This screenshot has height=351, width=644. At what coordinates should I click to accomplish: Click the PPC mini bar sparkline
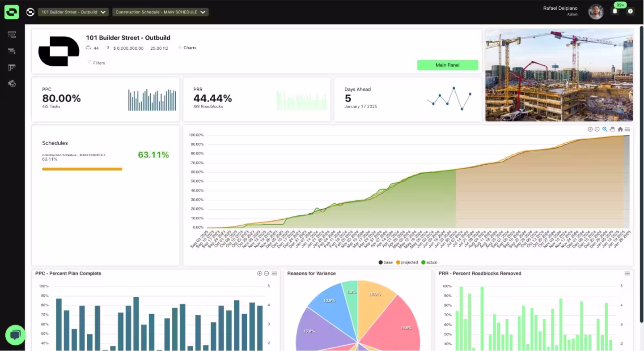coord(152,100)
